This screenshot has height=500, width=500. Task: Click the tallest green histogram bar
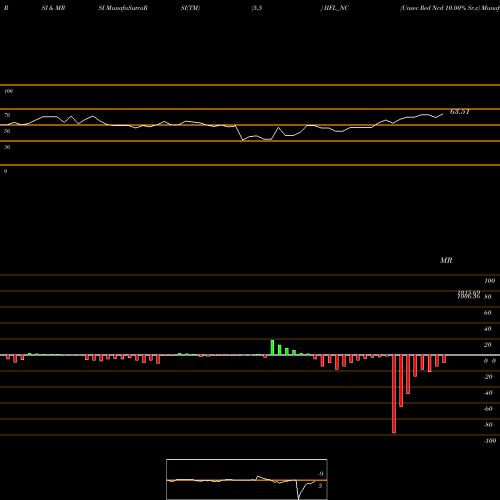coord(272,348)
